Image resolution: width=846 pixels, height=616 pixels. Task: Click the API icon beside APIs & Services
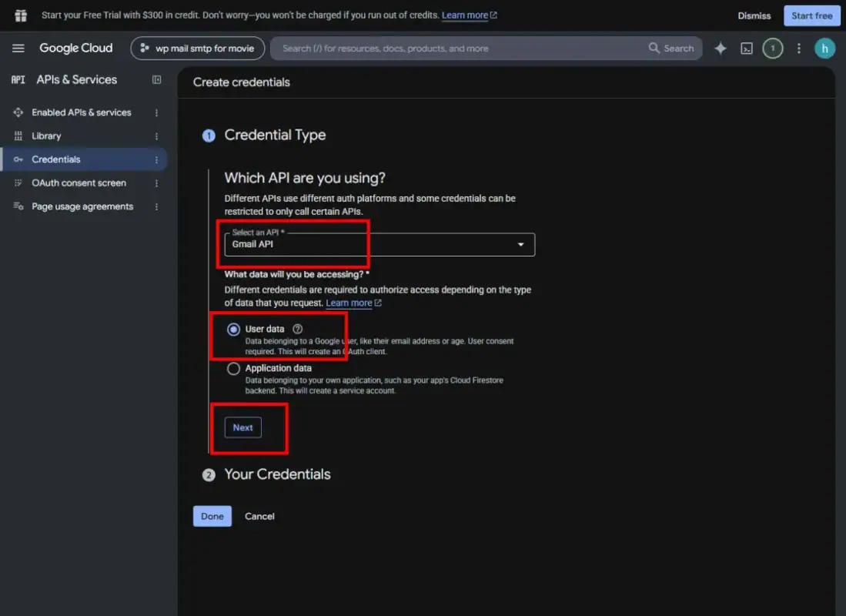pyautogui.click(x=18, y=79)
